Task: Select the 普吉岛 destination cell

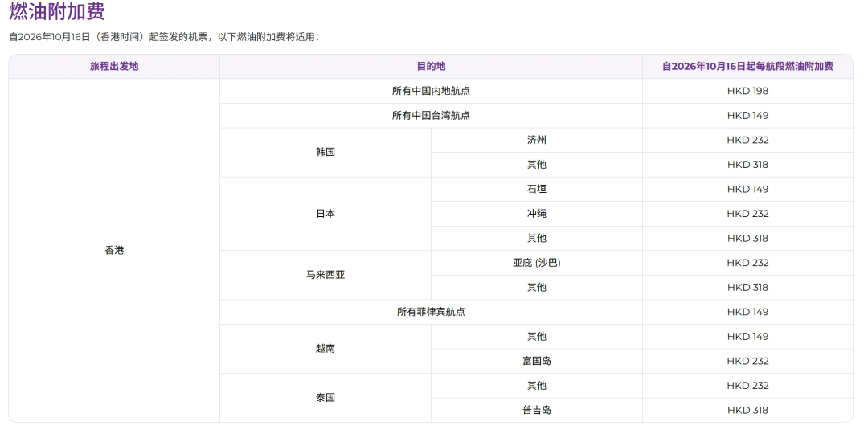Action: (x=536, y=410)
